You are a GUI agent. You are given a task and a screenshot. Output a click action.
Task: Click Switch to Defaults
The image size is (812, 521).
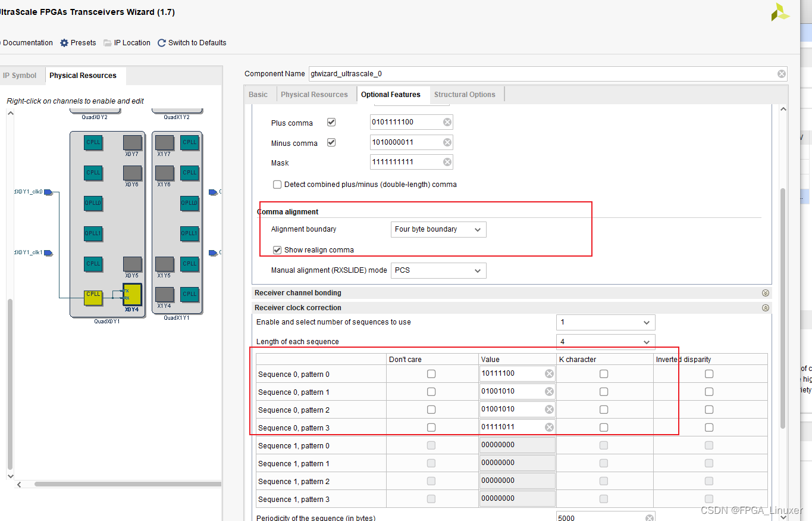pos(192,43)
